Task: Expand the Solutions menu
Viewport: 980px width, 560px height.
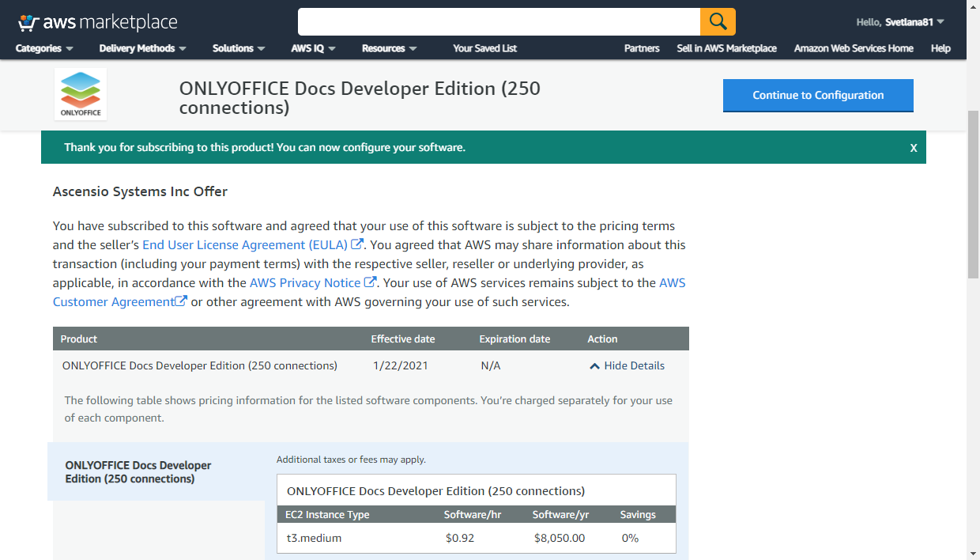Action: click(239, 48)
